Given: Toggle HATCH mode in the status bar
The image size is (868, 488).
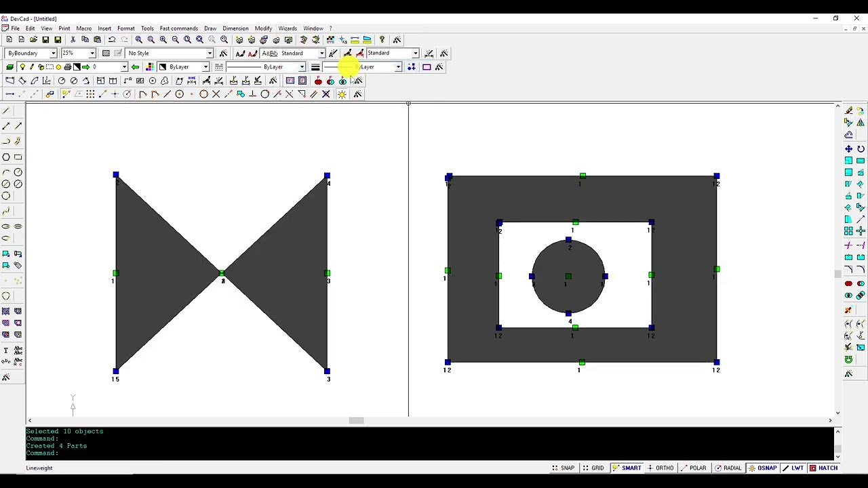Looking at the screenshot, I should (824, 468).
